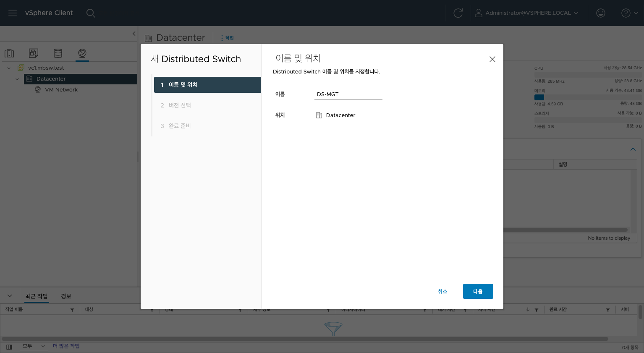Viewport: 644px width, 353px height.
Task: Click the horizontal scrollbar under attributes table
Action: pos(565,230)
